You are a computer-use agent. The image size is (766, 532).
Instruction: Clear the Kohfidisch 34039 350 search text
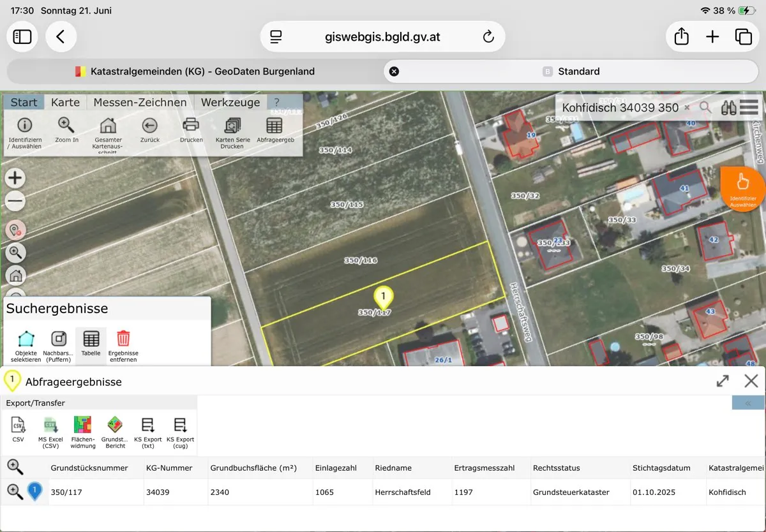tap(687, 108)
